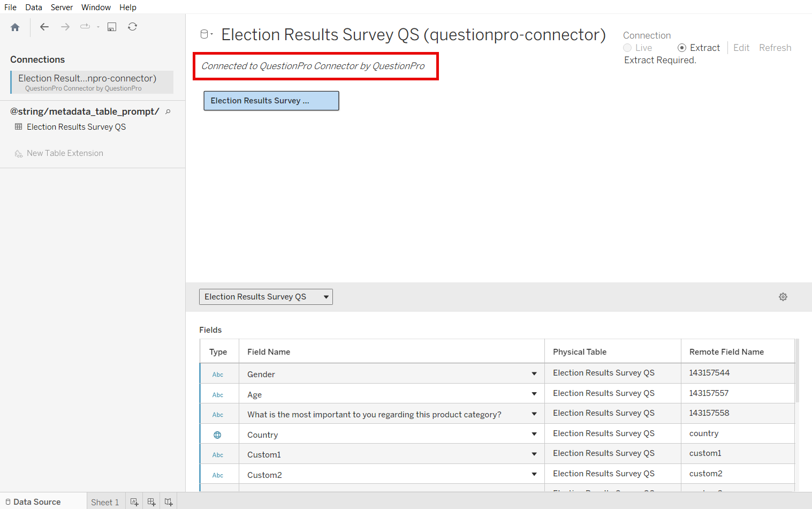Click the Undo back arrow

coord(44,26)
